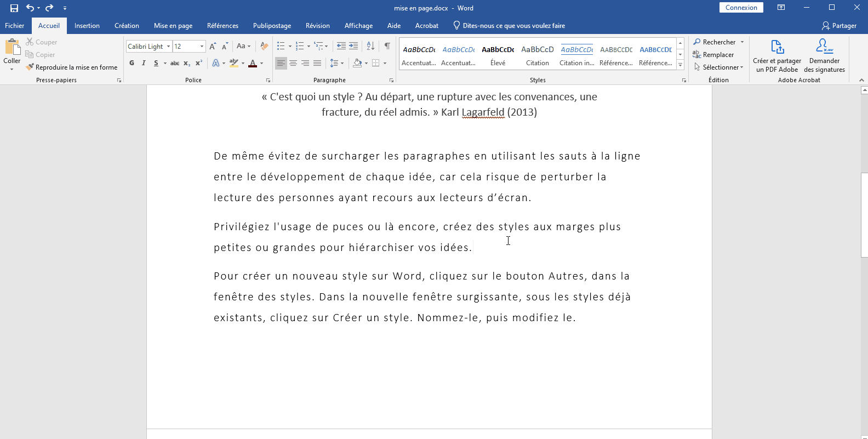Open the Calibri Light font name dropdown
Image resolution: width=868 pixels, height=439 pixels.
[168, 47]
